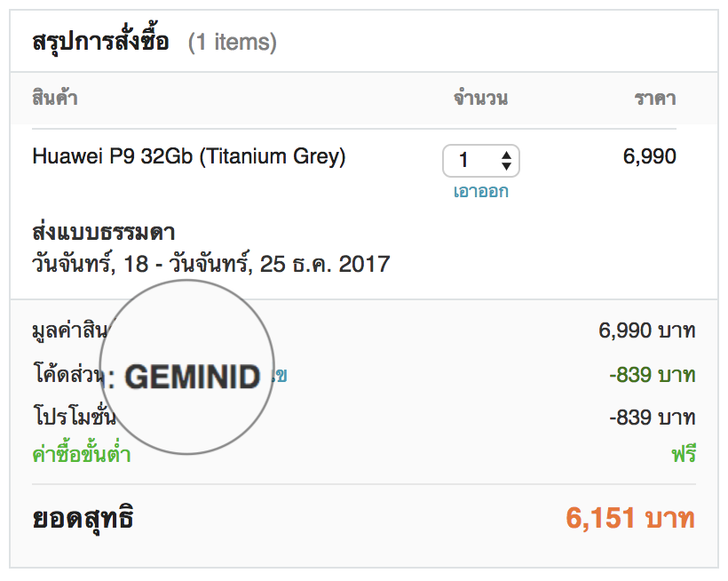This screenshot has height=581, width=728.
Task: Click the เอาออก remove link
Action: click(480, 191)
